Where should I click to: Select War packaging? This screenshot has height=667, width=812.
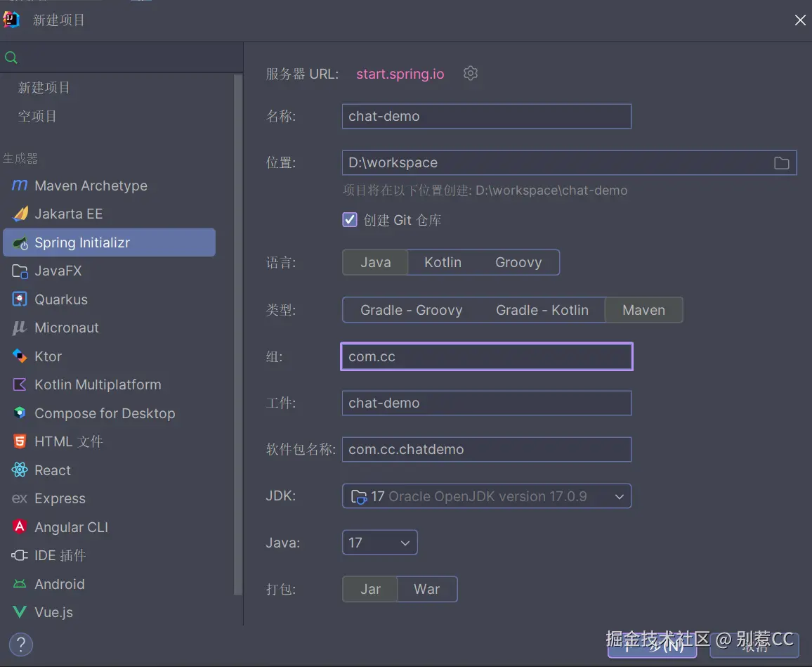click(426, 589)
